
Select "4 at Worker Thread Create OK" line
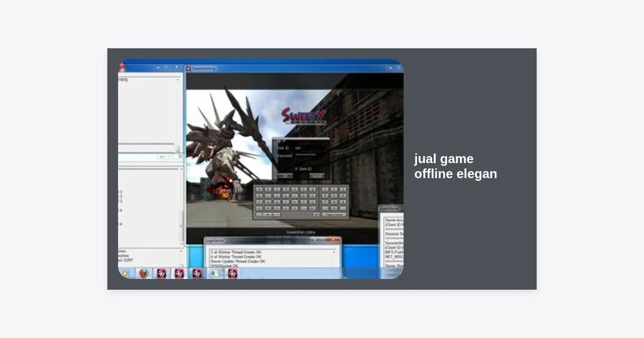click(x=236, y=256)
